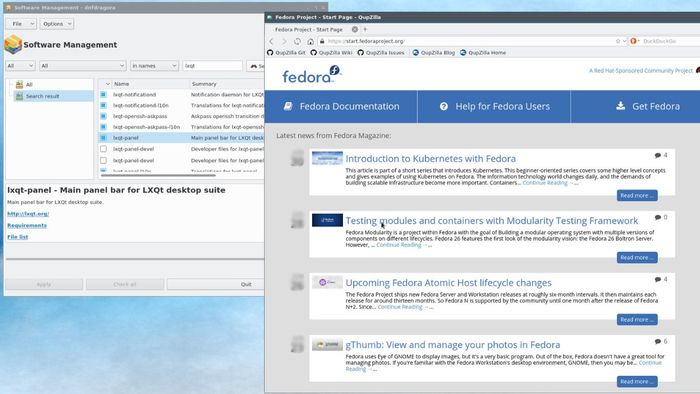
Task: Click the package list horizontal scrollbar
Action: click(x=158, y=175)
